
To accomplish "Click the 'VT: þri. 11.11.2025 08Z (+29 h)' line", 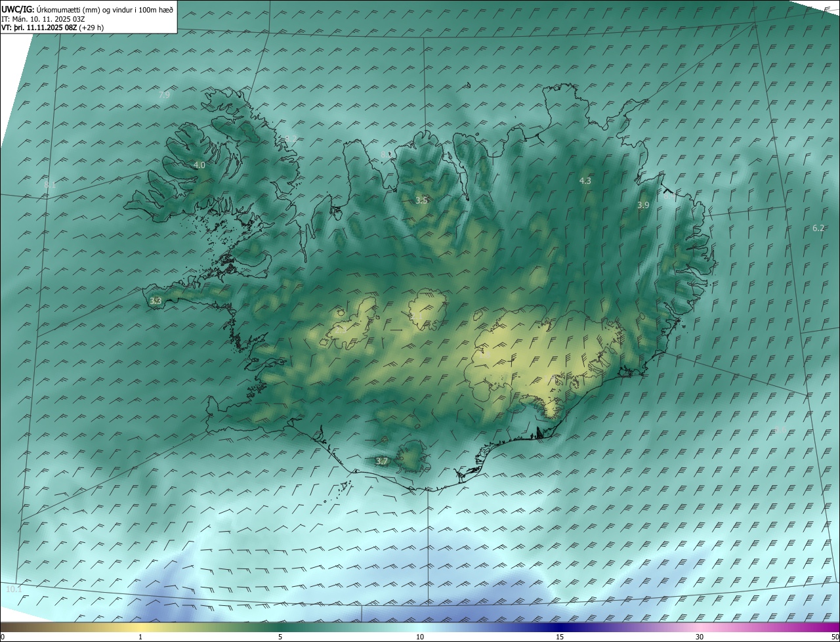I will point(52,28).
